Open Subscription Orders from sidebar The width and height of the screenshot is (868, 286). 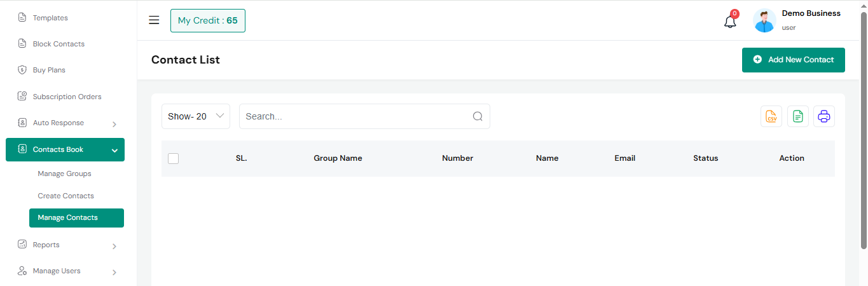67,97
